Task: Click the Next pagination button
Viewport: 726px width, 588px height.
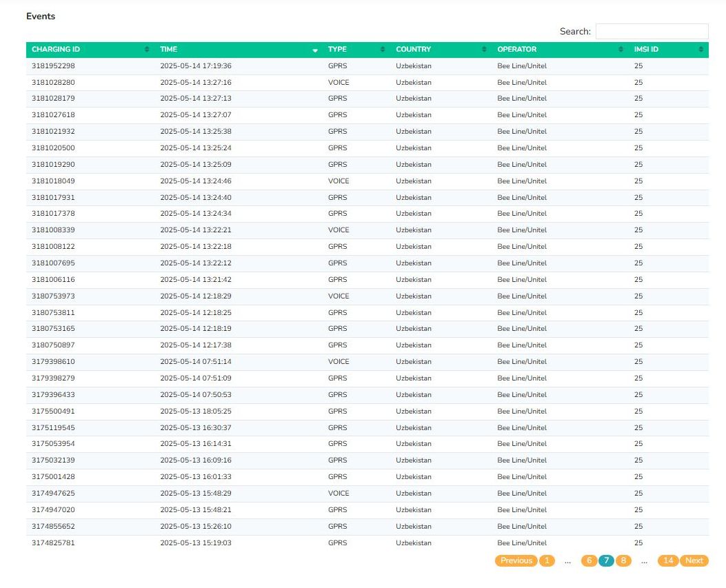Action: (694, 560)
